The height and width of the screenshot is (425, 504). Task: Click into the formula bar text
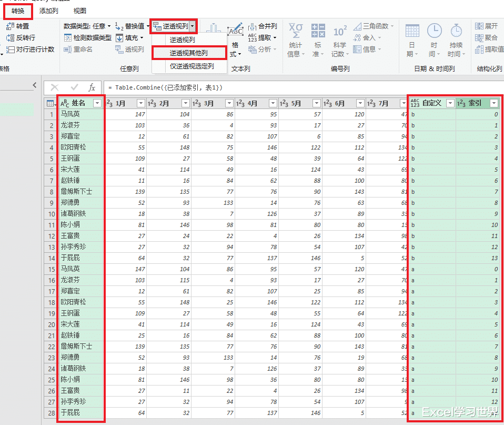(x=166, y=87)
